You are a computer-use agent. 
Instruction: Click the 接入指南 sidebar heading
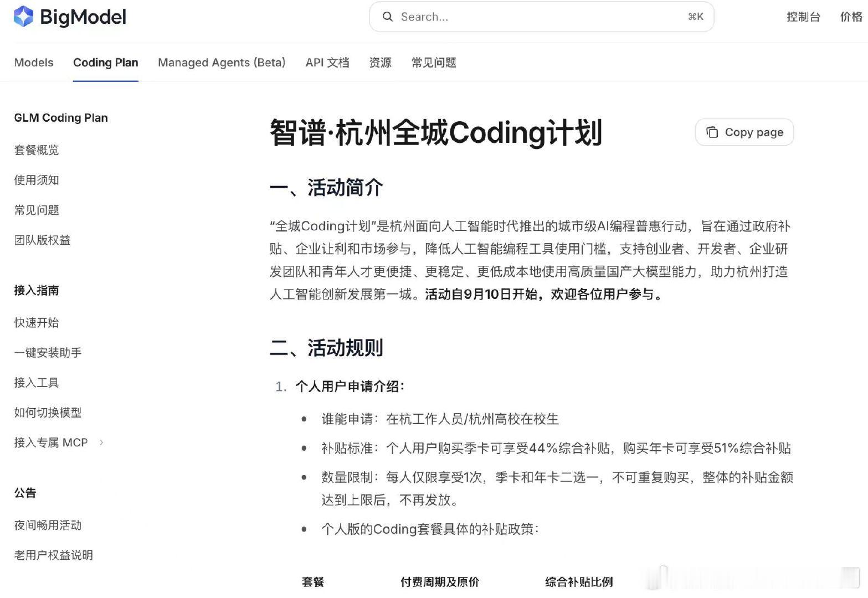[37, 290]
